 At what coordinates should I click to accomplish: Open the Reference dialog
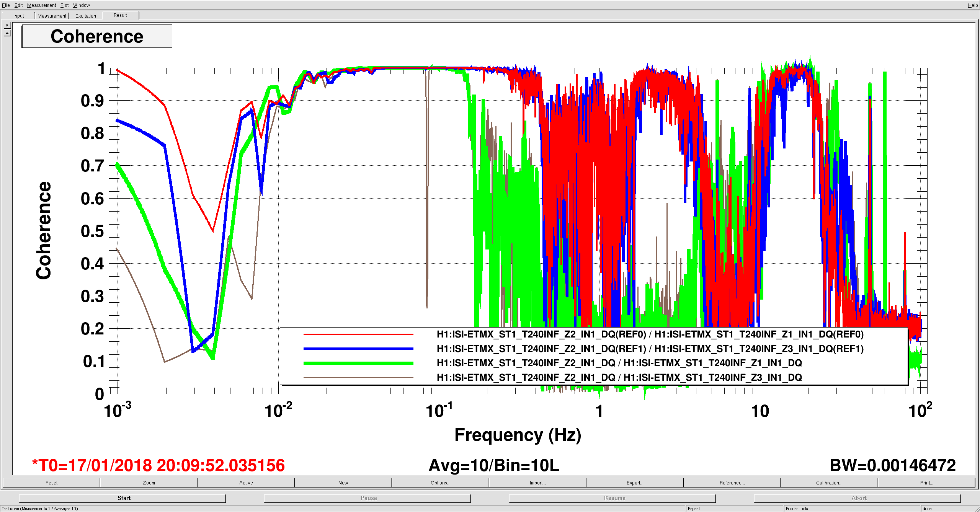732,483
